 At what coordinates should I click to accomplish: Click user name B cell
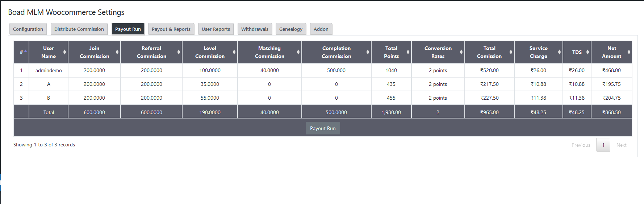coord(49,98)
